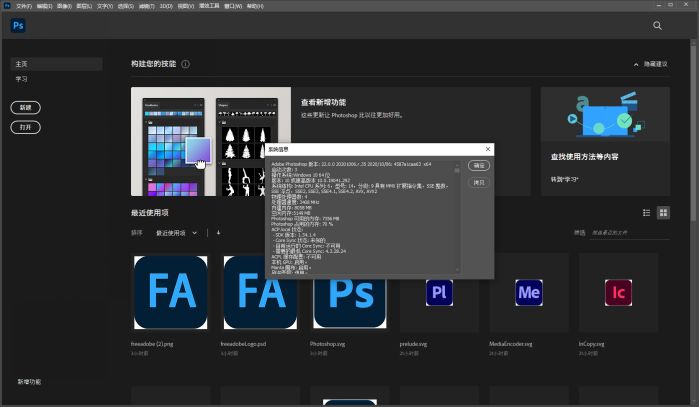699x407 pixels.
Task: Open prelude.svg Pl icon thumbnail
Action: click(440, 292)
